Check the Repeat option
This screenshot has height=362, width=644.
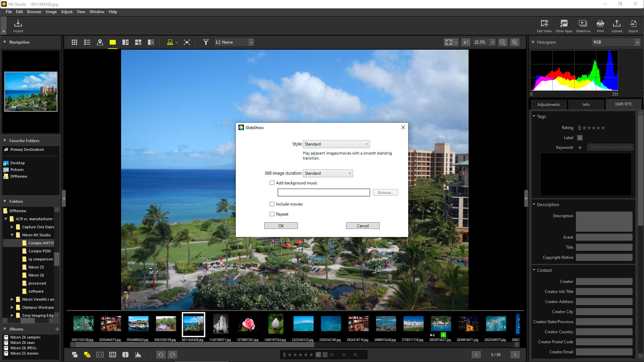[x=272, y=214]
